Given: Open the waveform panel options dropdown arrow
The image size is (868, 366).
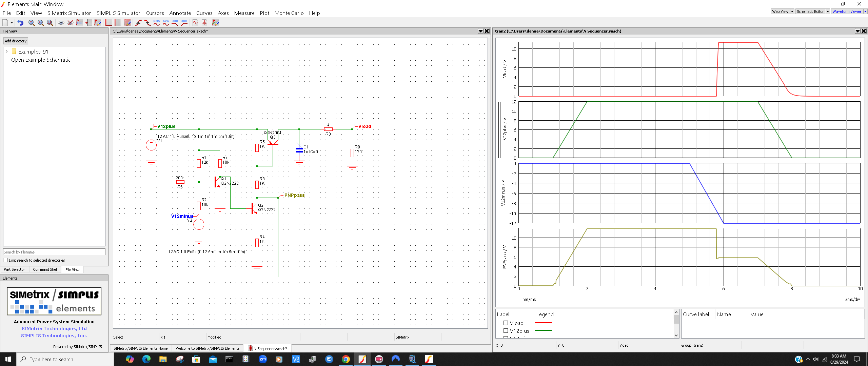Looking at the screenshot, I should (857, 31).
